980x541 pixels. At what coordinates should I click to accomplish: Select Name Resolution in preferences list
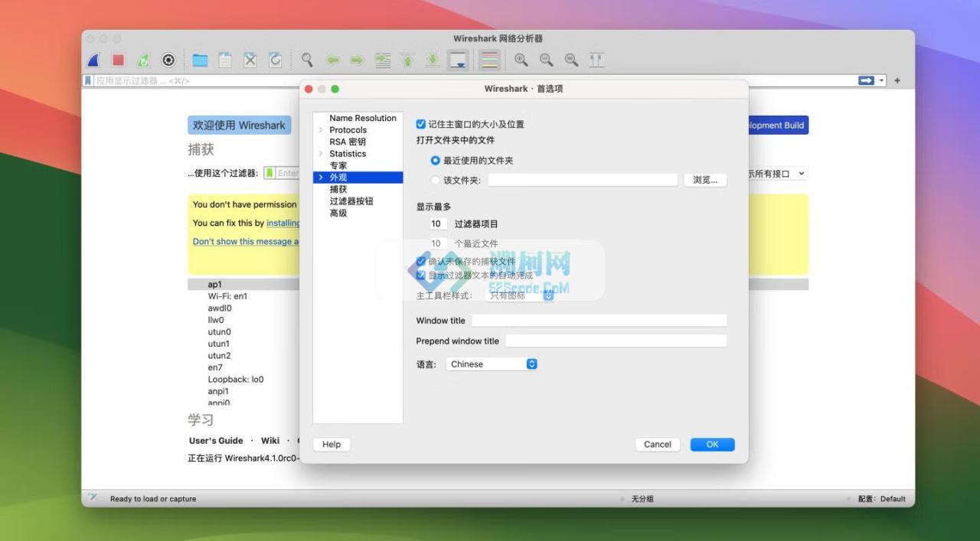[x=363, y=118]
